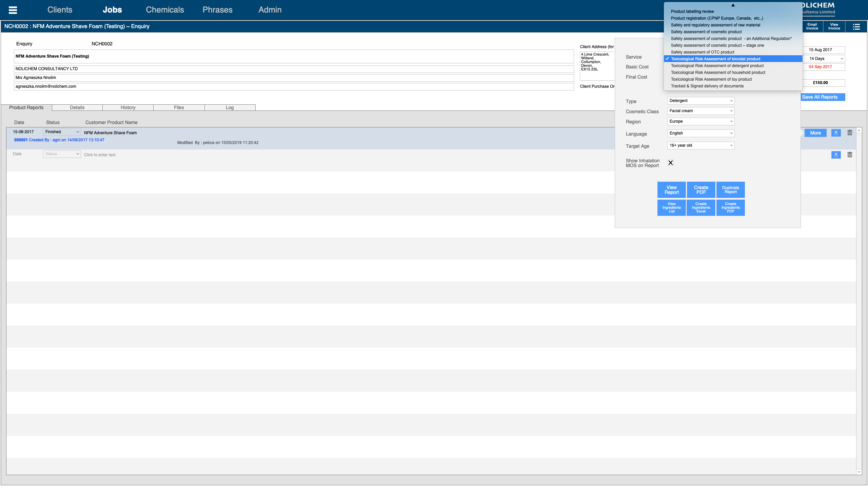Open the Chemicals menu

(165, 10)
